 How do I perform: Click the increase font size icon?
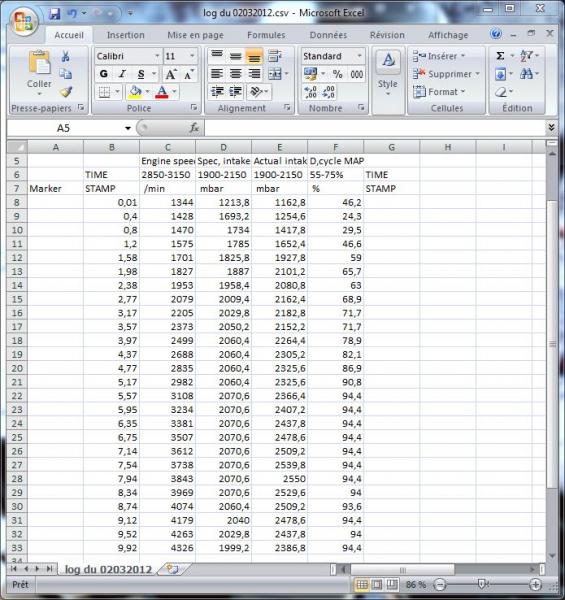point(170,74)
